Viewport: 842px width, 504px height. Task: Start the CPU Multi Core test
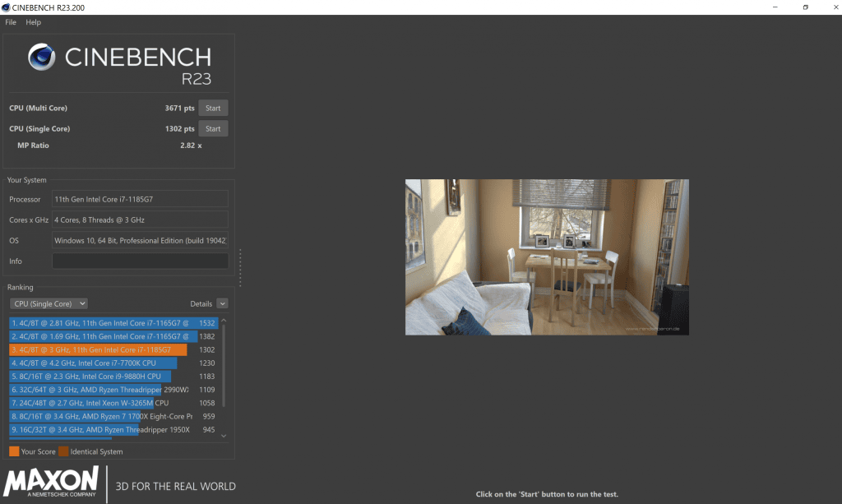pyautogui.click(x=213, y=108)
